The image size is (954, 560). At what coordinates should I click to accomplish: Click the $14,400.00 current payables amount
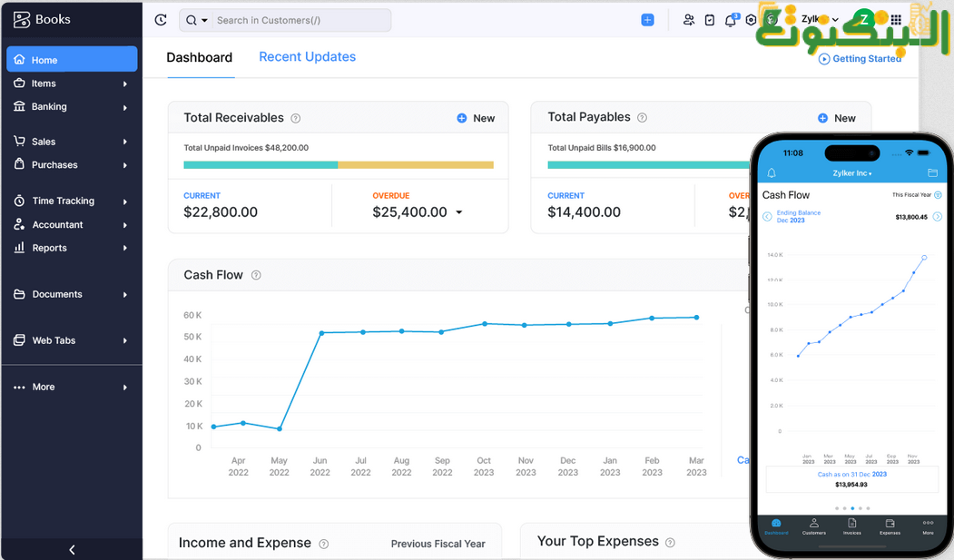click(584, 212)
